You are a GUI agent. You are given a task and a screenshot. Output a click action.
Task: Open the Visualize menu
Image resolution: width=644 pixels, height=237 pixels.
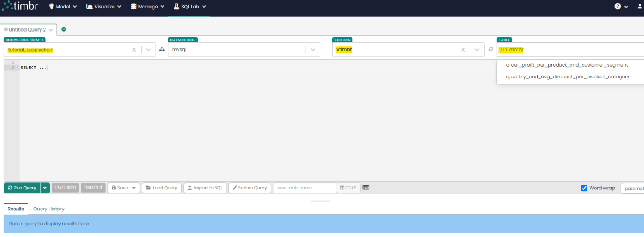point(104,7)
